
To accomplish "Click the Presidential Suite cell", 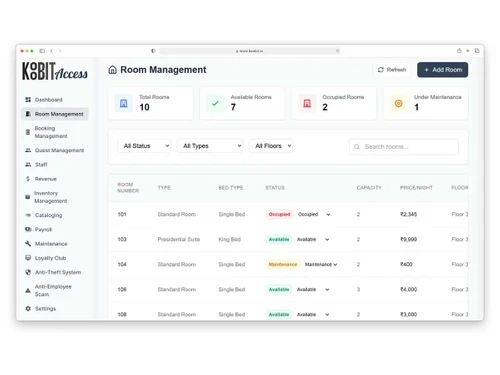I will tap(179, 239).
